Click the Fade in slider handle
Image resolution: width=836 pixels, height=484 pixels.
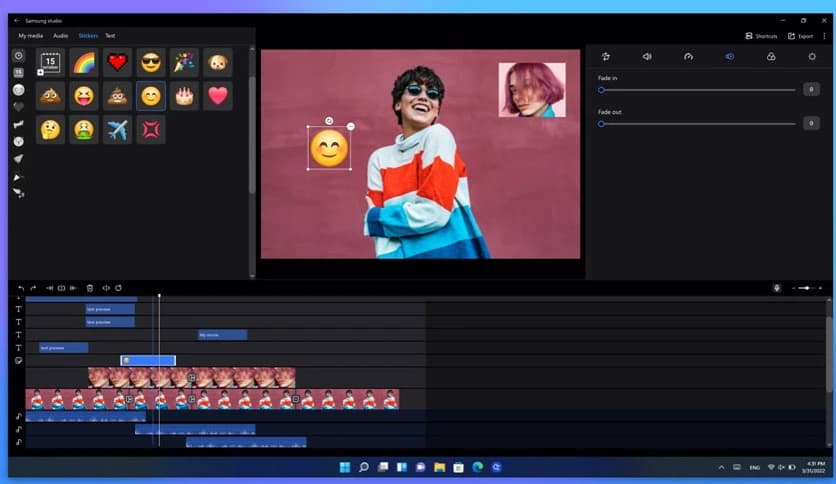(x=601, y=90)
